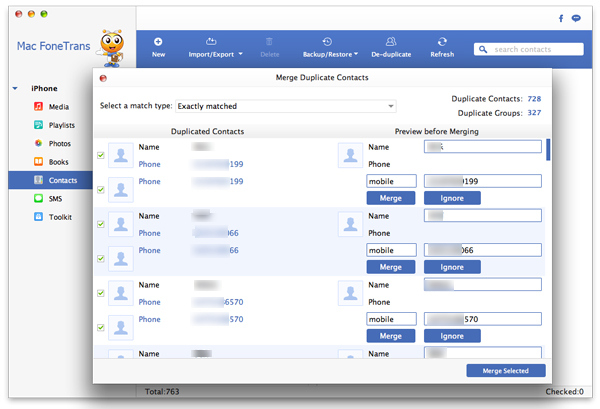
Task: Click the search contacts field
Action: click(528, 49)
